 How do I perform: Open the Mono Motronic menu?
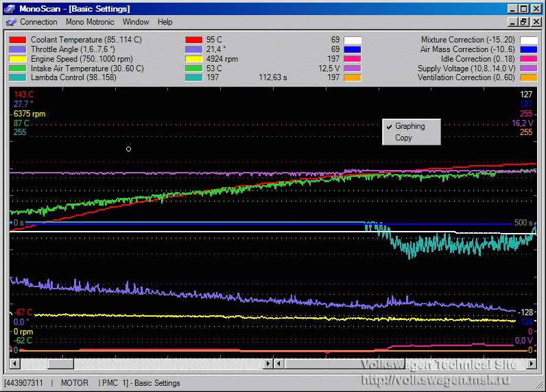[90, 22]
